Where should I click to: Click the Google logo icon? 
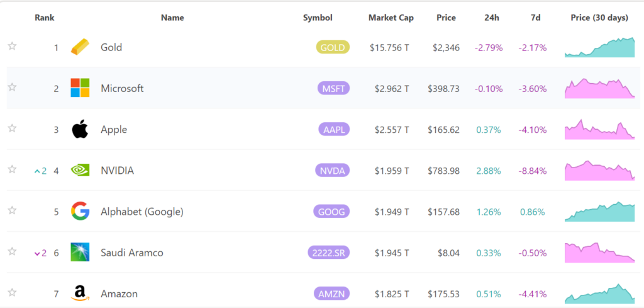point(80,211)
